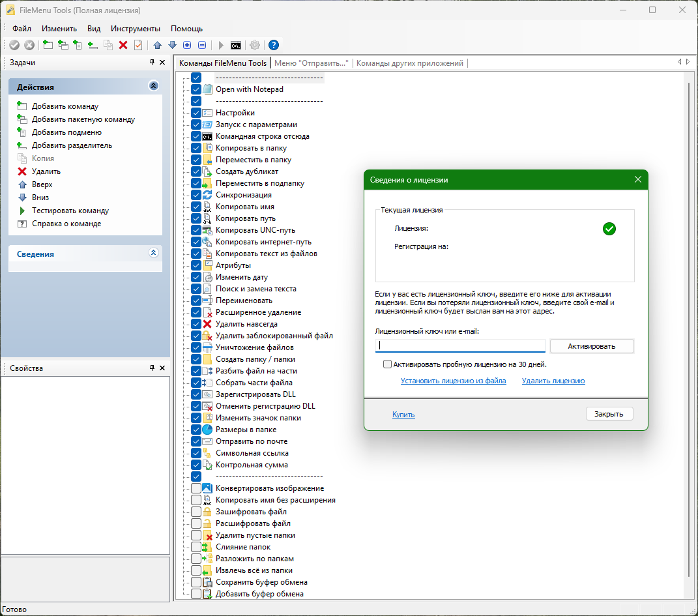Click the blue Move Up arrow toolbar icon
The height and width of the screenshot is (616, 698).
point(157,45)
